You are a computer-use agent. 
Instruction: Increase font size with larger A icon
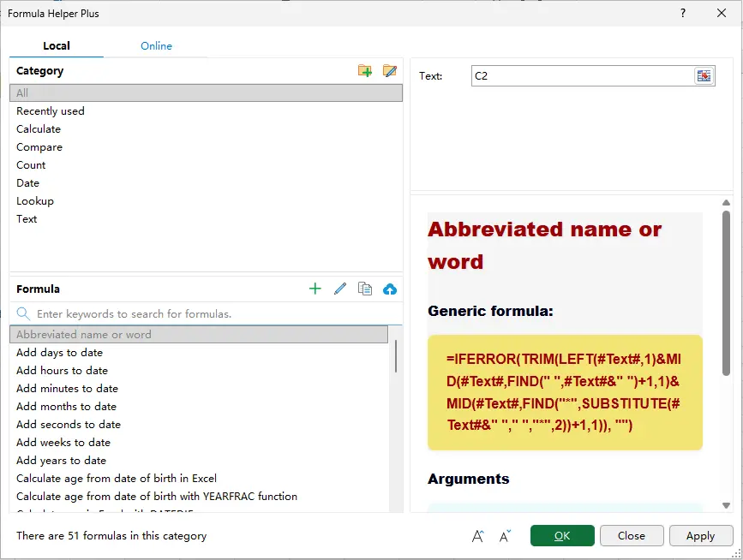(478, 536)
